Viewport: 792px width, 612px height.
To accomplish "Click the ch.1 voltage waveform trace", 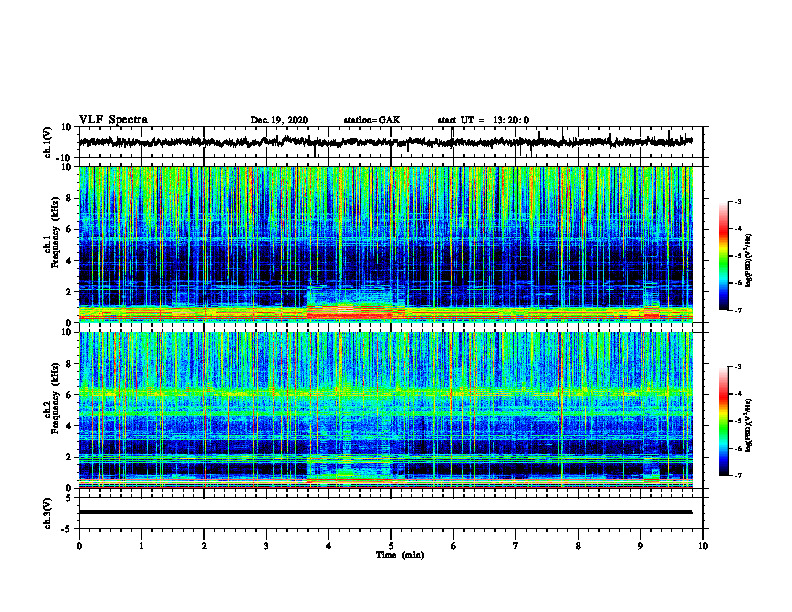I will pos(385,142).
